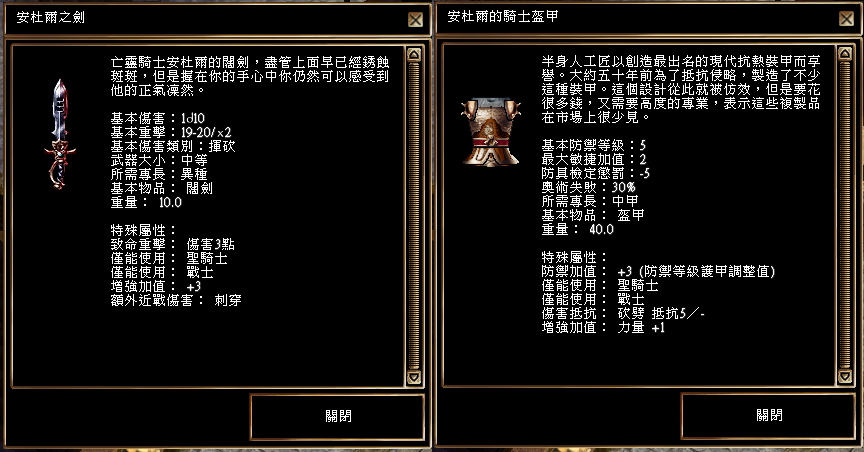Click the armor window's vertical scrollbar track
The image size is (864, 452).
click(x=845, y=215)
